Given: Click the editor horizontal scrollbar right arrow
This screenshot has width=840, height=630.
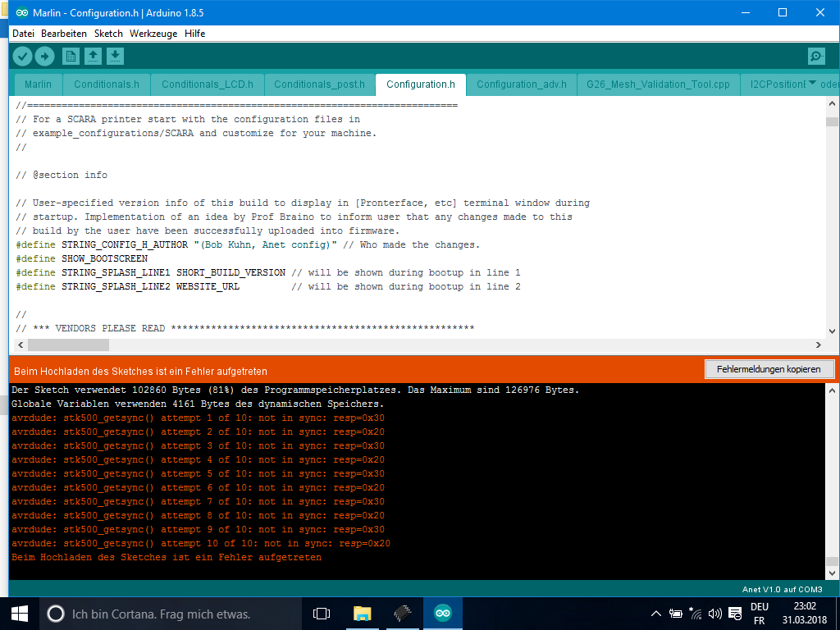Looking at the screenshot, I should (x=819, y=345).
